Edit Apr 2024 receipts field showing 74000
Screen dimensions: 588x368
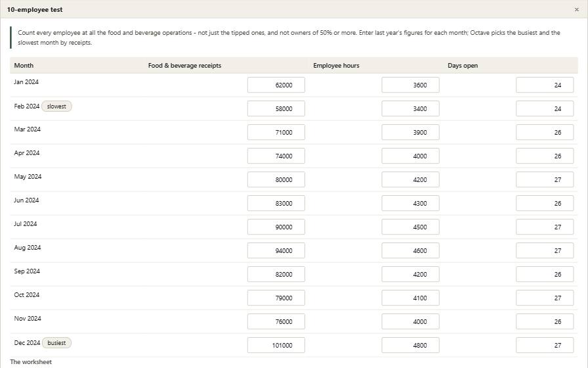[276, 156]
